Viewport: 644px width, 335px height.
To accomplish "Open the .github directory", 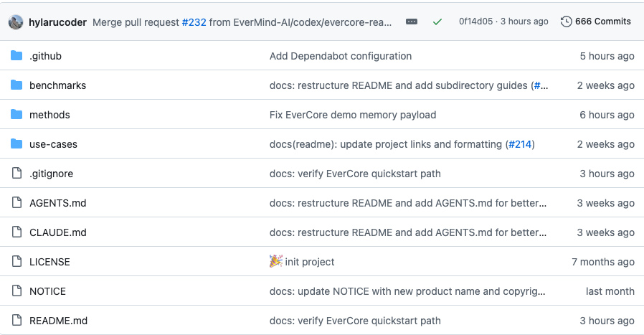I will point(46,56).
